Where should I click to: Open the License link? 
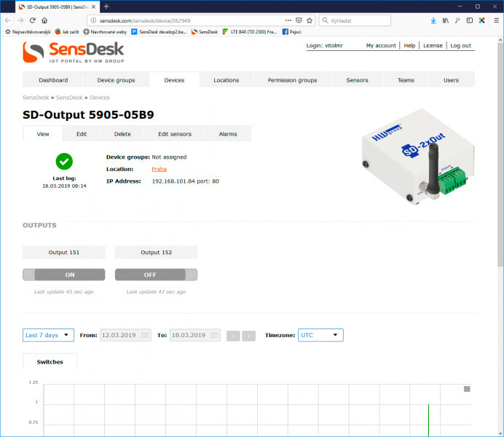pos(433,46)
